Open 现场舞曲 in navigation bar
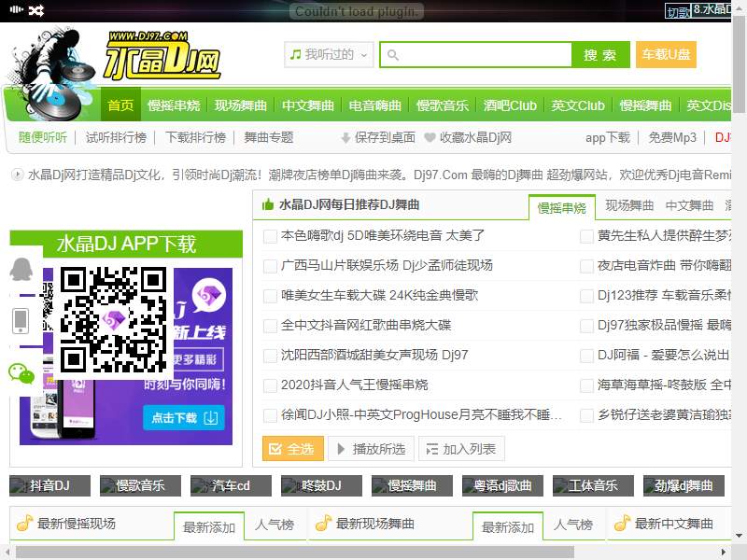The height and width of the screenshot is (560, 747). point(241,105)
